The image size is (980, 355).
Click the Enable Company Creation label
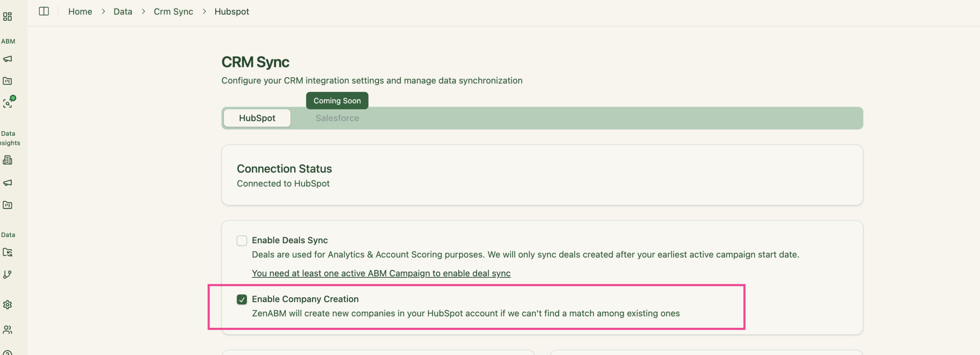pos(305,299)
